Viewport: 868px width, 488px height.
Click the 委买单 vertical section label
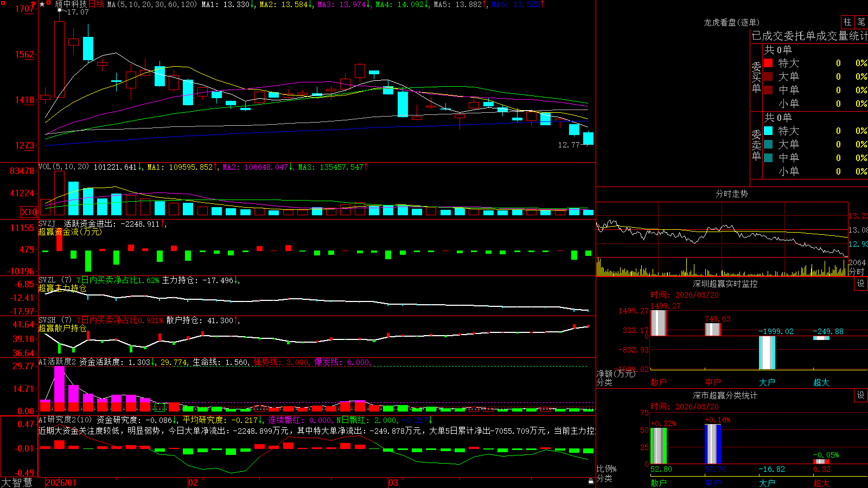click(x=756, y=78)
